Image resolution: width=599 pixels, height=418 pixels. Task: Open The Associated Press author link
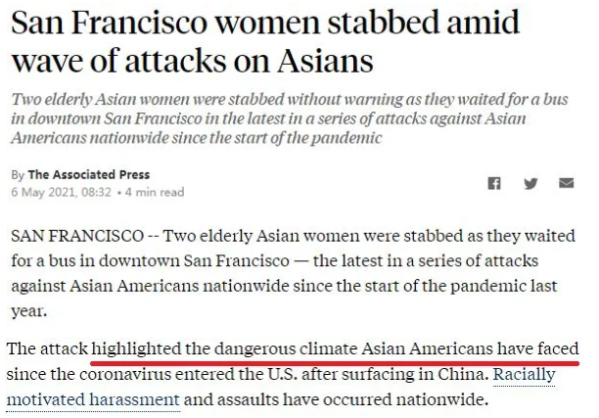(x=89, y=175)
